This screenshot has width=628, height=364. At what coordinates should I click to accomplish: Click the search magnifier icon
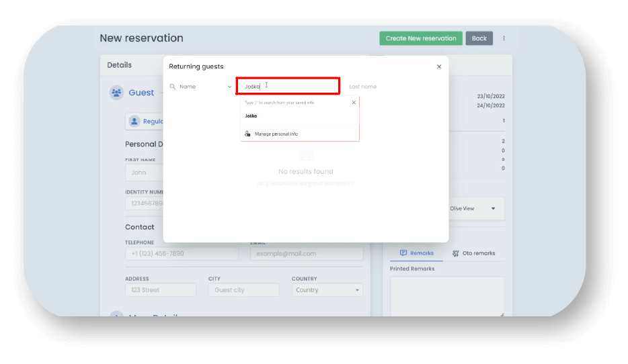click(x=173, y=87)
